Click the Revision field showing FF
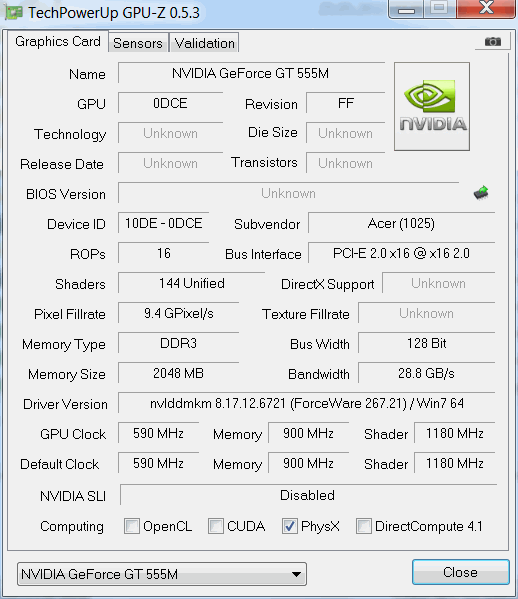 click(345, 103)
